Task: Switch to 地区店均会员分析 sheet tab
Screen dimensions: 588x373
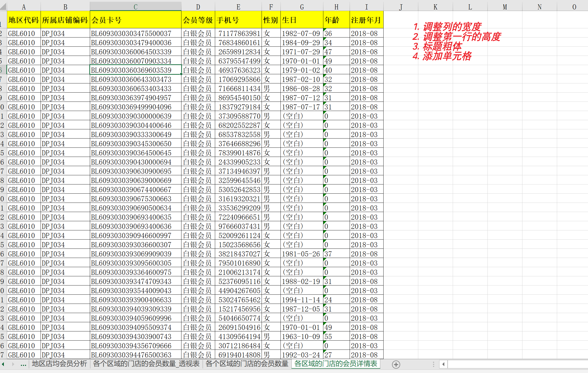Action: click(59, 364)
